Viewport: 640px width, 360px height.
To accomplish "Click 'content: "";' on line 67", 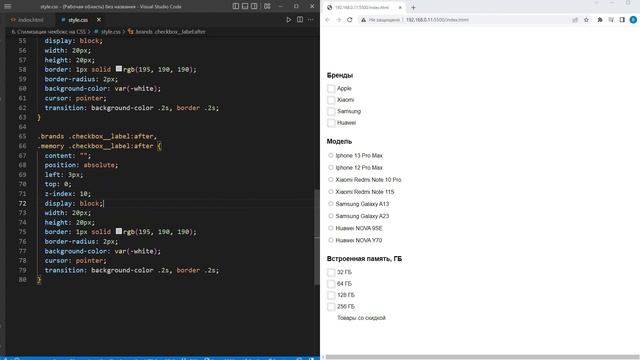I will [68, 156].
